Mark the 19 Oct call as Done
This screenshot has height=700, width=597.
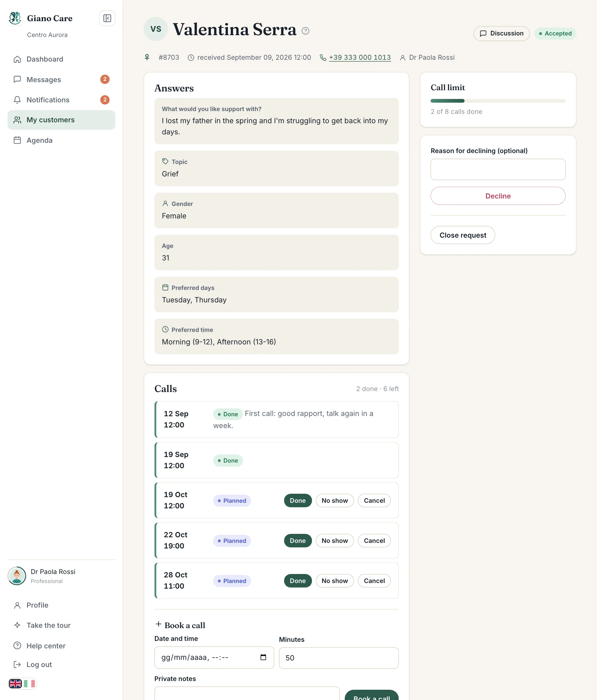pos(298,501)
